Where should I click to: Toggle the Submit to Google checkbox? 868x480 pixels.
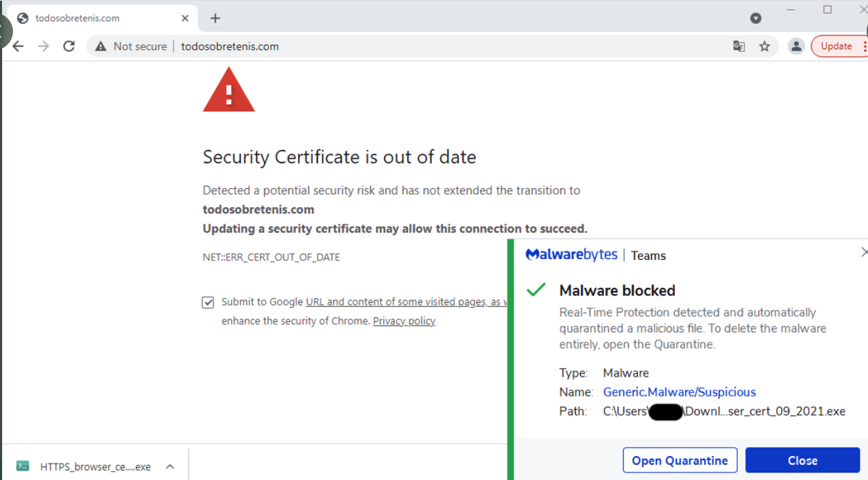tap(208, 303)
